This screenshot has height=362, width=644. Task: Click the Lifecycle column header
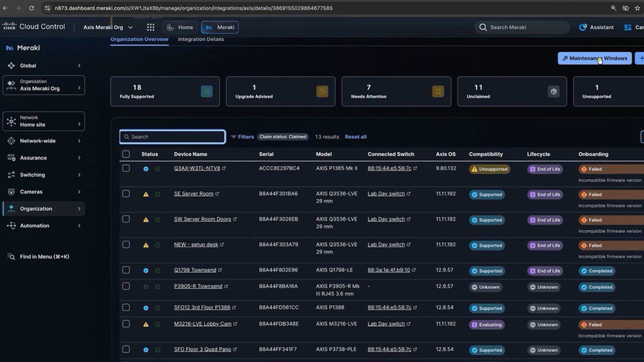[x=538, y=154]
